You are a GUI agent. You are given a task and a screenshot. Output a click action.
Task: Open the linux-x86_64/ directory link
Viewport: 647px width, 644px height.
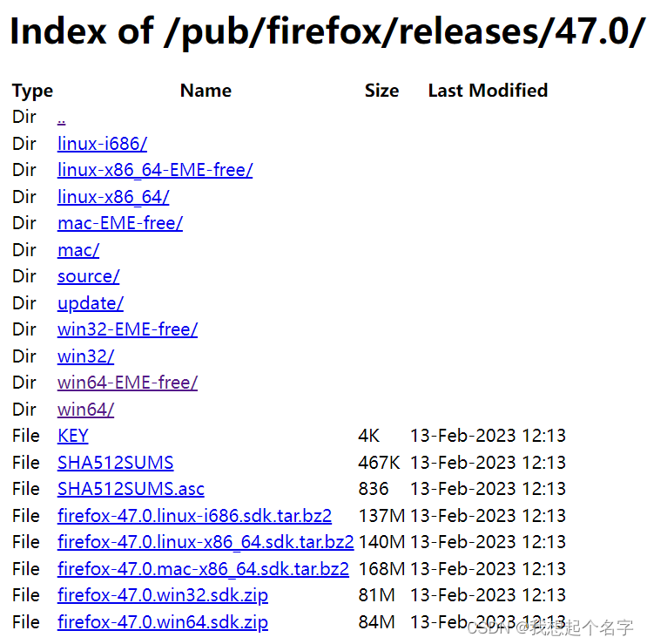point(113,197)
